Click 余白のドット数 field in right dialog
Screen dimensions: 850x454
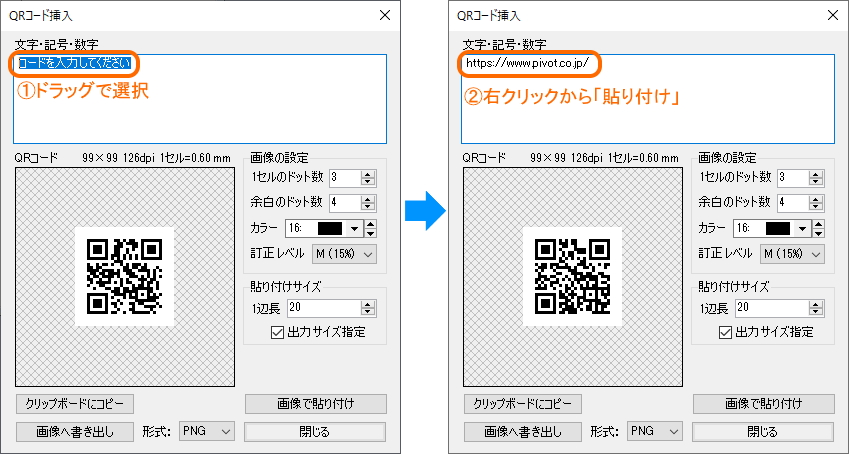[793, 202]
